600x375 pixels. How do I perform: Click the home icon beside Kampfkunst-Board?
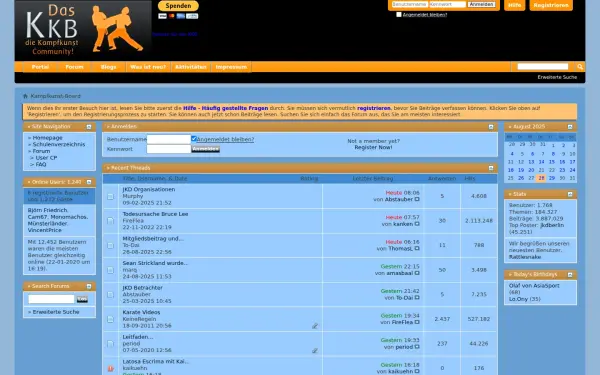(x=25, y=96)
